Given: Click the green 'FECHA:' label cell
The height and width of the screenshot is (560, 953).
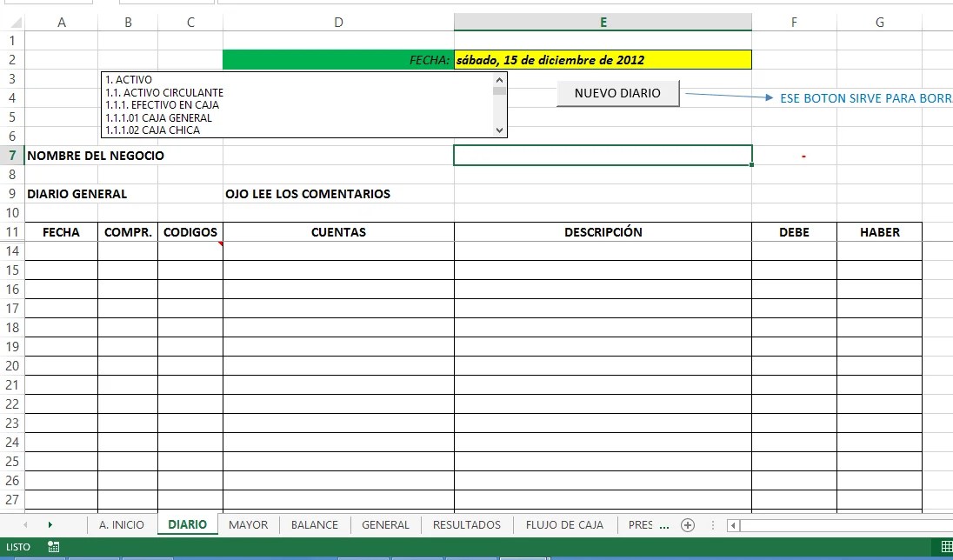Looking at the screenshot, I should 338,60.
